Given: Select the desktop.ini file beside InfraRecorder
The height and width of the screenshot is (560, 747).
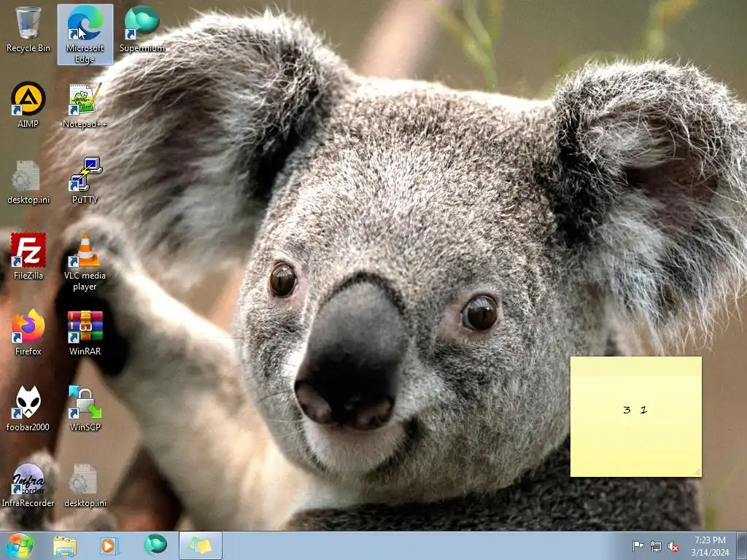Looking at the screenshot, I should (85, 485).
